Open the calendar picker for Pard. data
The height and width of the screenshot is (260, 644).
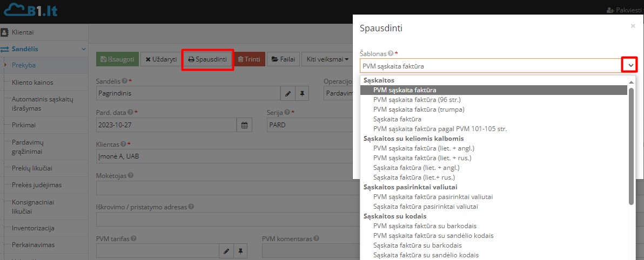pyautogui.click(x=244, y=125)
